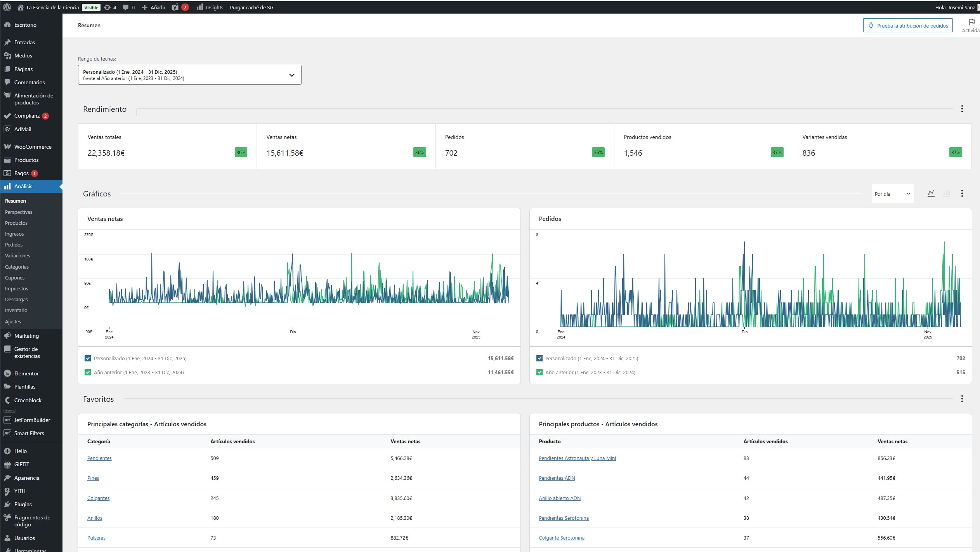Open Favoritos section three-dot menu
This screenshot has width=980, height=552.
click(962, 399)
